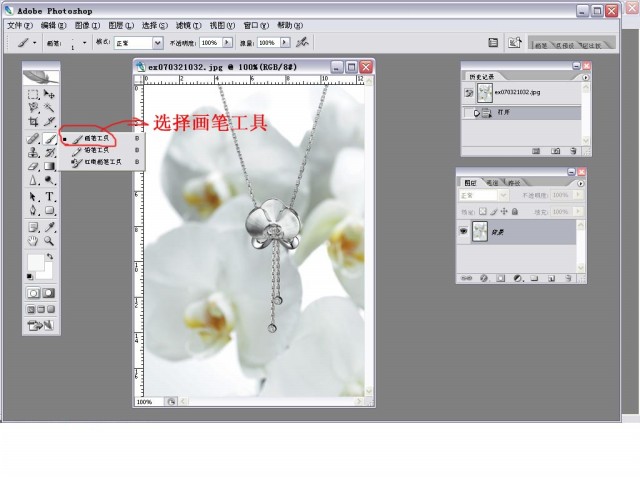Select the Eyedropper tool
Image resolution: width=640 pixels, height=479 pixels.
click(49, 227)
